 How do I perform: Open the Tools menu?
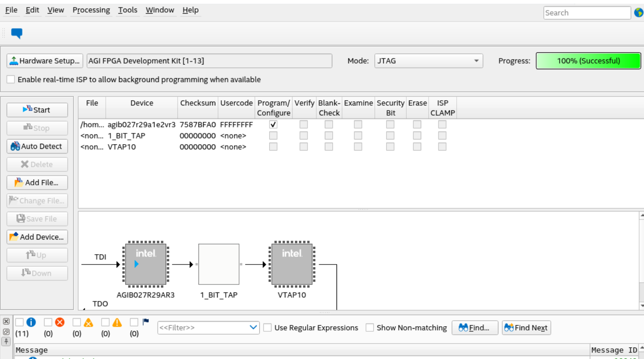click(128, 10)
